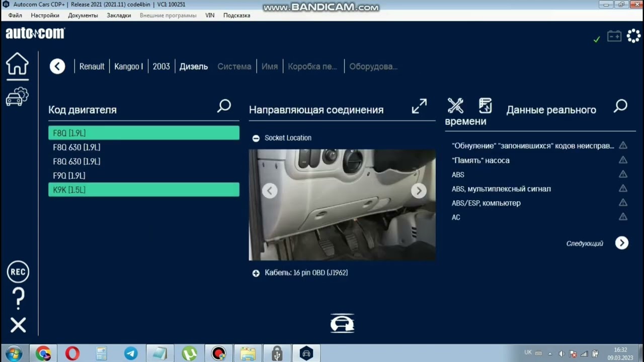Expand the socket location image fullscreen
Image resolution: width=644 pixels, height=362 pixels.
tap(419, 106)
